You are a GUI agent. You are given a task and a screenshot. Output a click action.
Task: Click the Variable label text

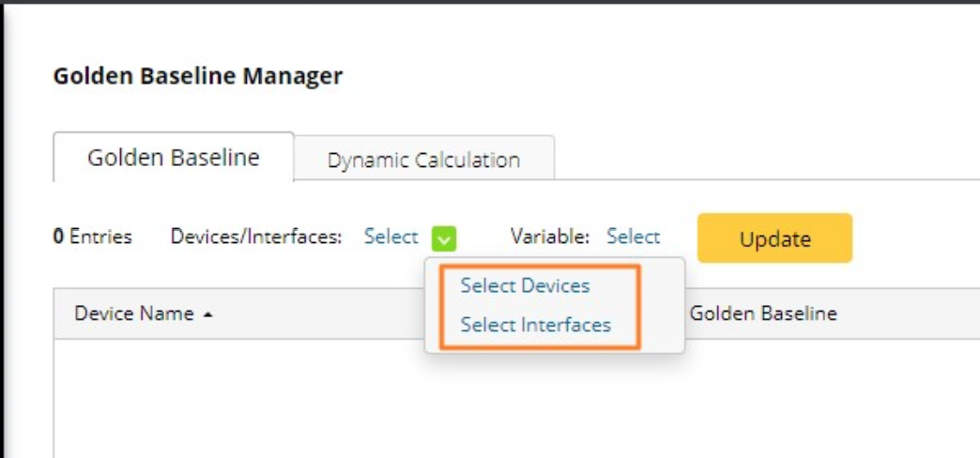click(x=549, y=237)
